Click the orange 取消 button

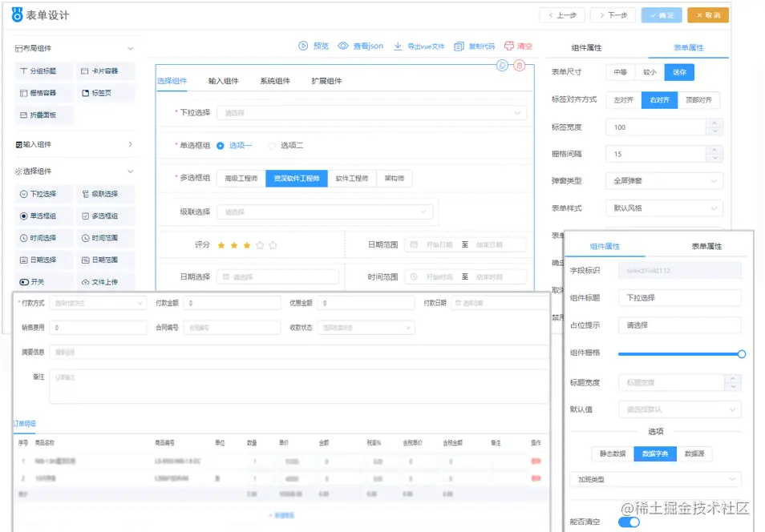708,15
